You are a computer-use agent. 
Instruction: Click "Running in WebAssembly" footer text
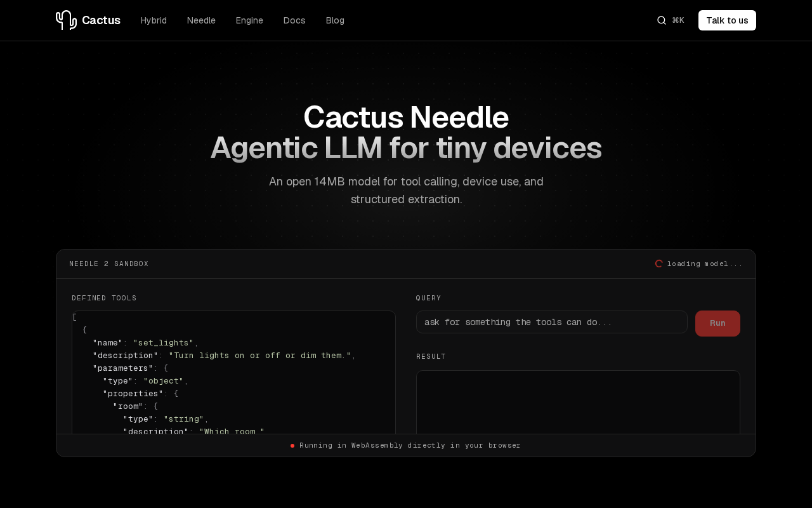coord(410,446)
